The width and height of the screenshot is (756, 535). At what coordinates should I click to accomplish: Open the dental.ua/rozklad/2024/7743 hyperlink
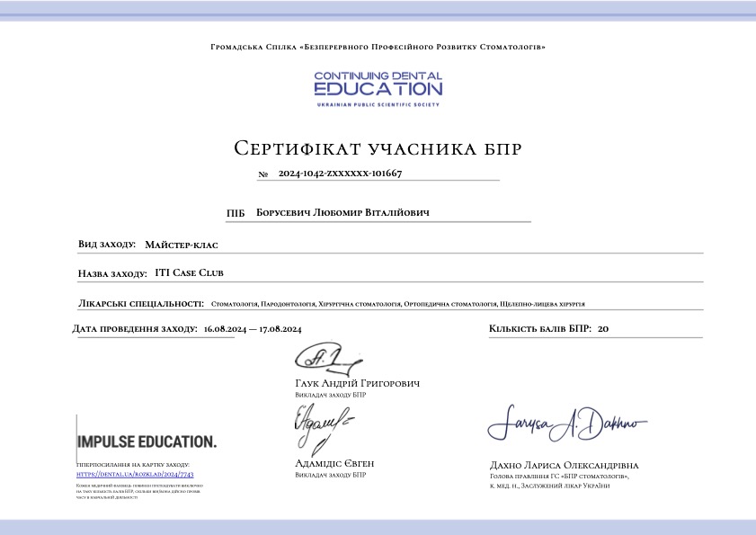coord(135,473)
